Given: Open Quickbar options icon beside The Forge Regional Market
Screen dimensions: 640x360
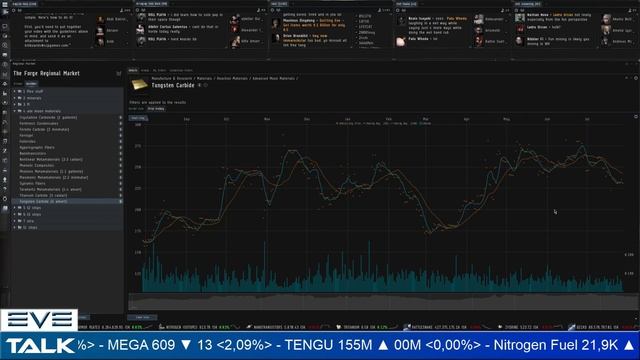Looking at the screenshot, I should 119,73.
